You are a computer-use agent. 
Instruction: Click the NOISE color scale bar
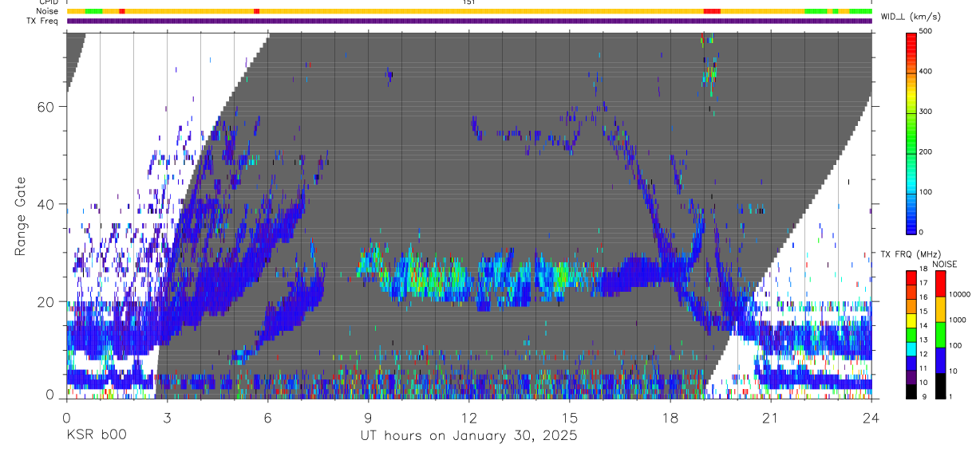point(940,334)
